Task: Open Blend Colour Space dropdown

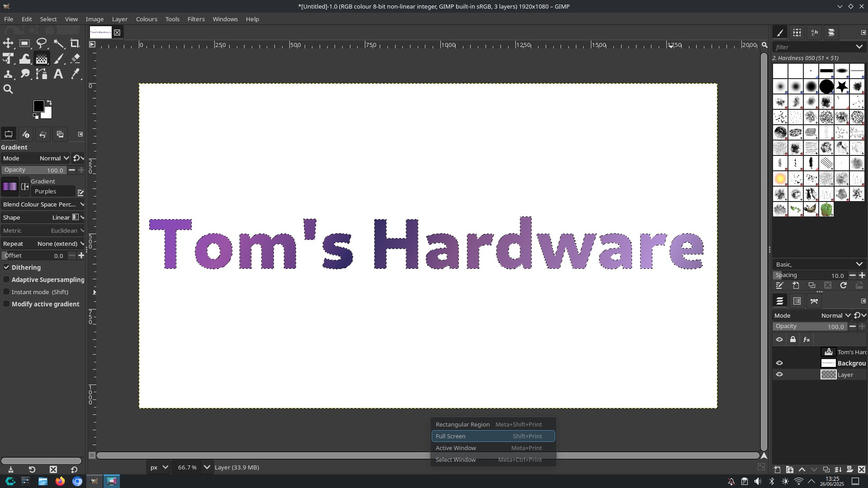Action: [x=43, y=204]
